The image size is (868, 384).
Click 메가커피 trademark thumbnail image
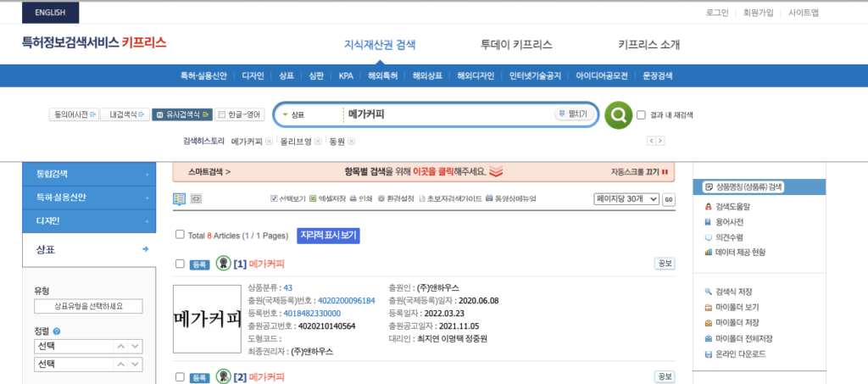coord(209,320)
